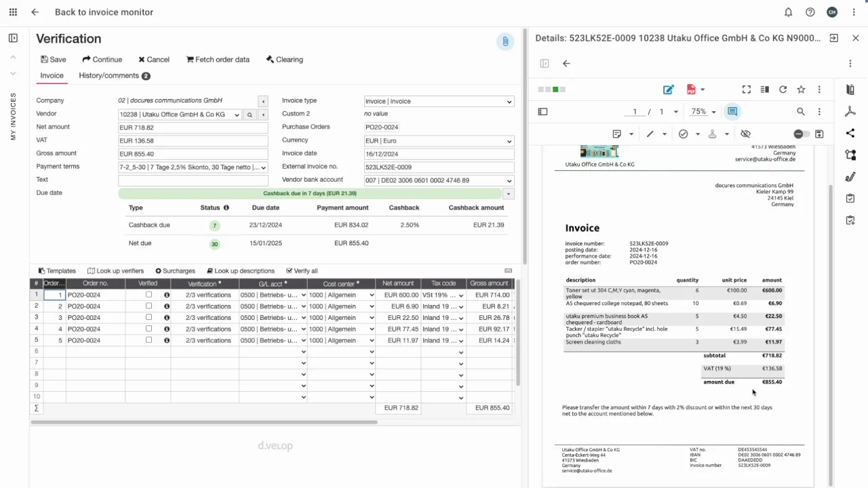This screenshot has width=868, height=488.
Task: Click the Clearing button
Action: pos(284,60)
